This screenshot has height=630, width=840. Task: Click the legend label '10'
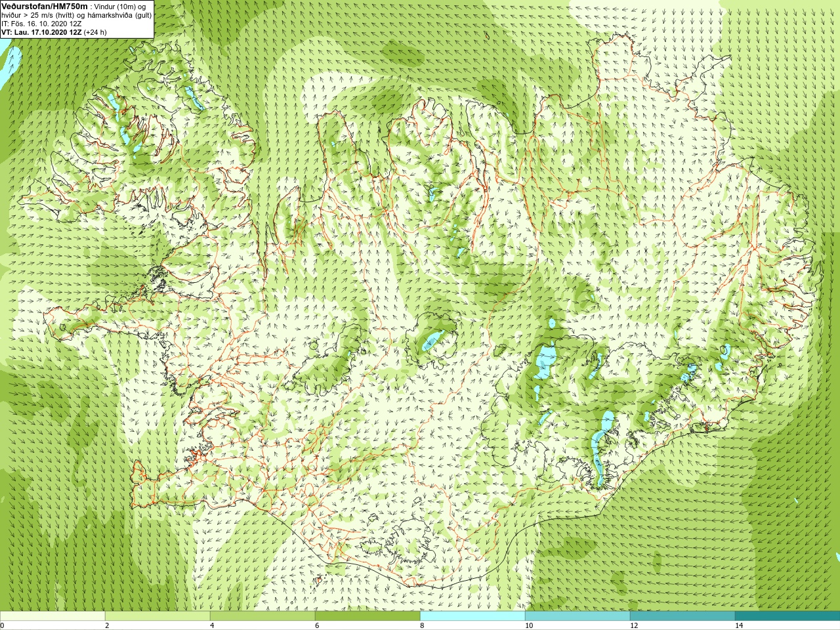tap(529, 625)
